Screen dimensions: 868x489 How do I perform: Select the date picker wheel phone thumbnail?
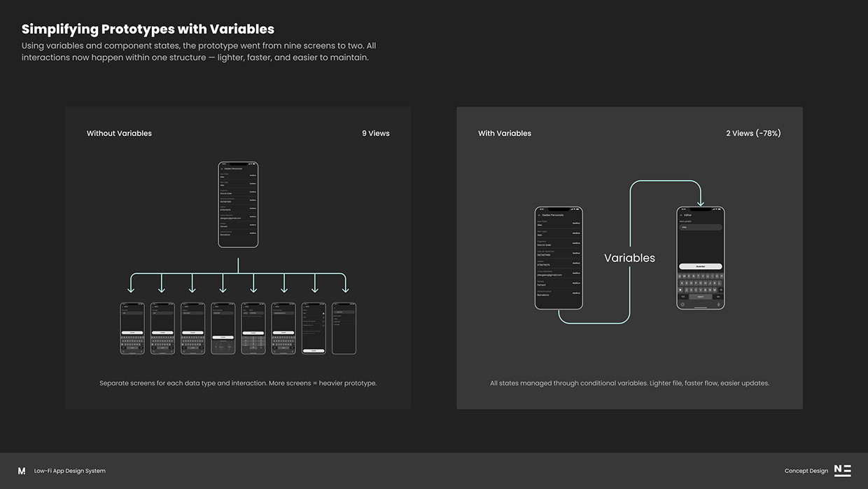tap(223, 329)
